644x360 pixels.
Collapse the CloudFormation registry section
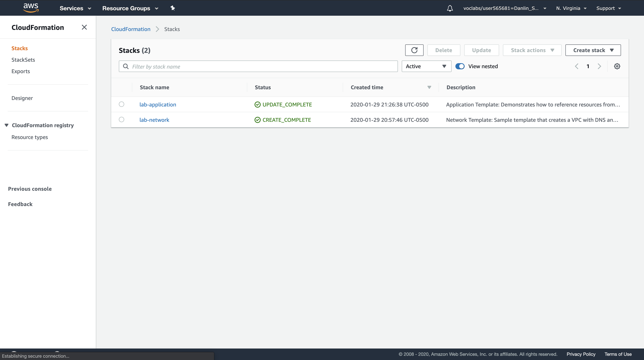click(7, 125)
